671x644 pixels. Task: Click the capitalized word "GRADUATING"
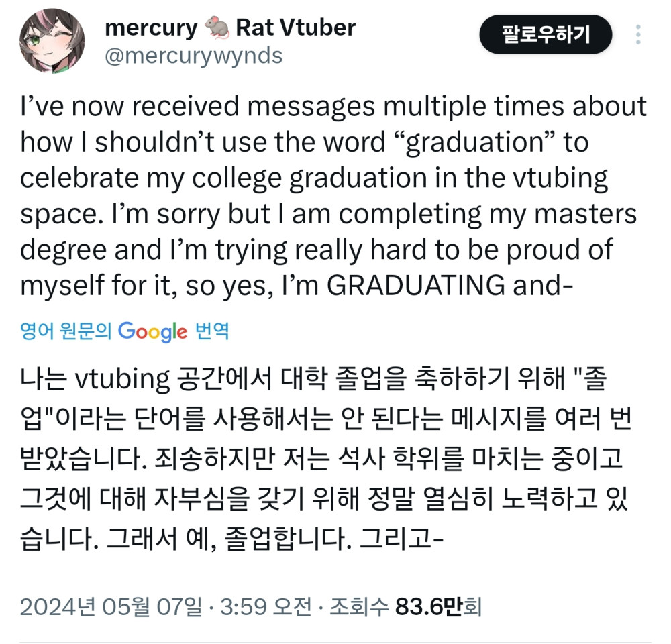[x=416, y=286]
